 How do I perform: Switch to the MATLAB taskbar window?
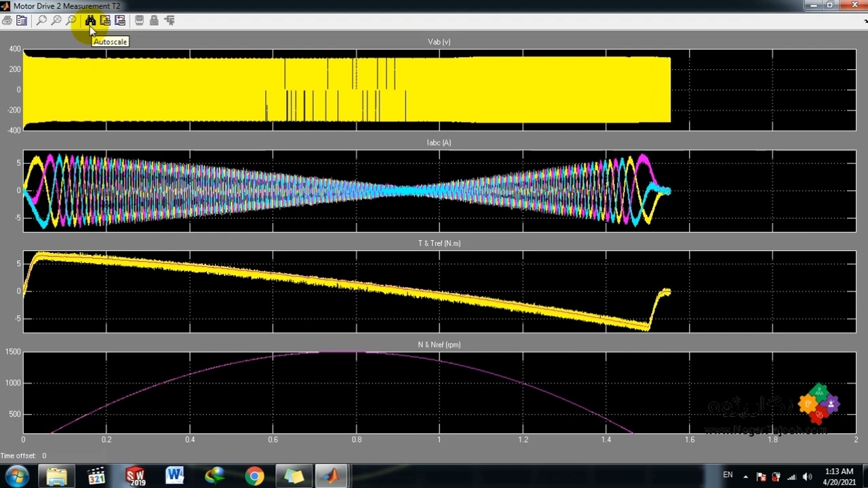(331, 476)
